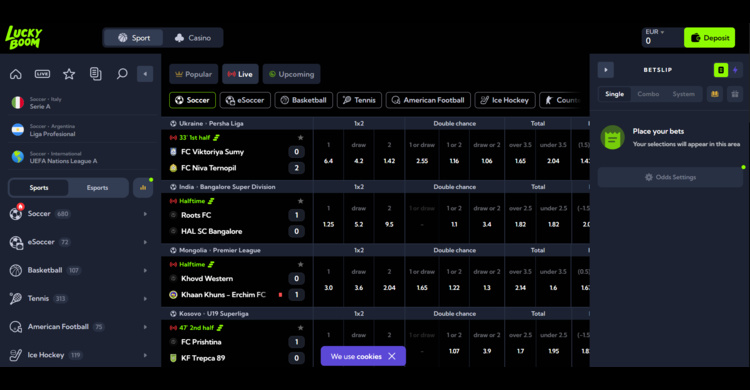Open UEFA Nations League A shortcut
This screenshot has height=390, width=750.
click(81, 157)
